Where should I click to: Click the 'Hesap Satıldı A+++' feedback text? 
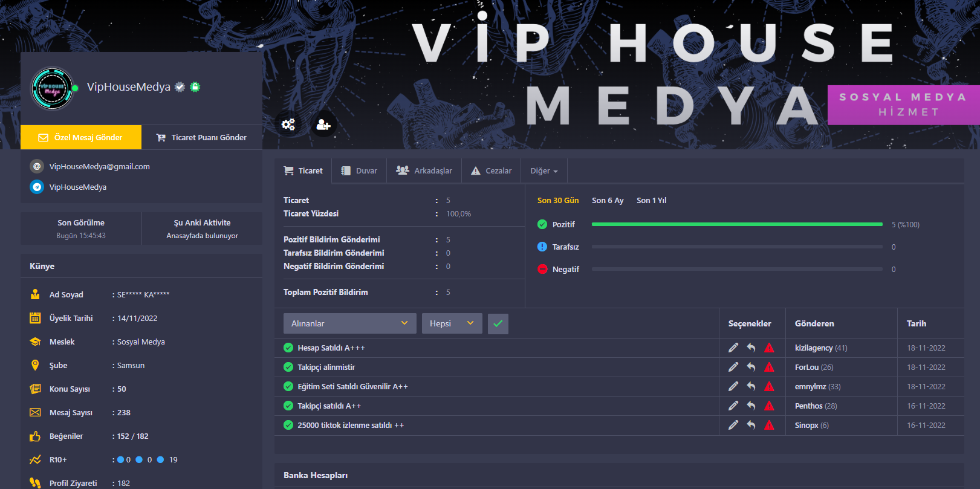[331, 348]
